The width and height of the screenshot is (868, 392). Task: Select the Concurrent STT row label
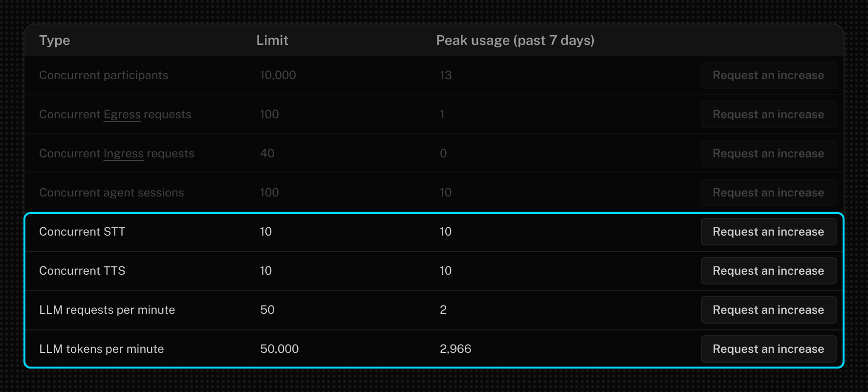82,232
